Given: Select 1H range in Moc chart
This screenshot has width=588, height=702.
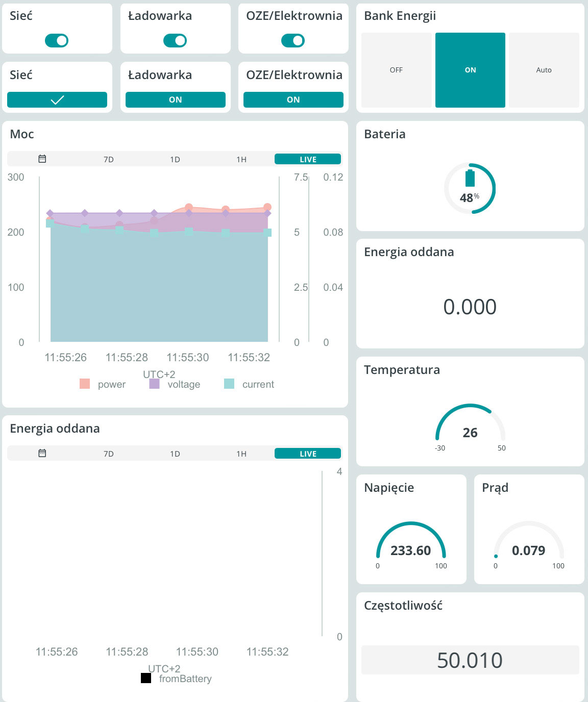Looking at the screenshot, I should [241, 159].
